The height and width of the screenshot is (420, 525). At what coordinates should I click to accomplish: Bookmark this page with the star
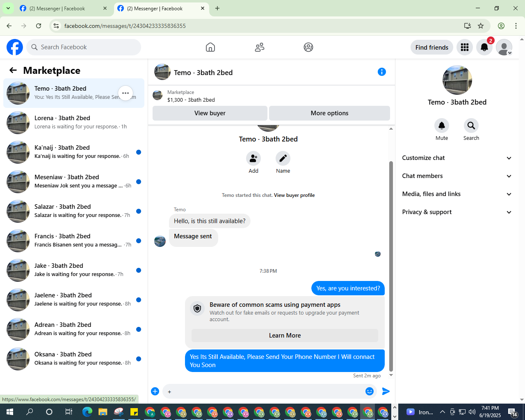(x=481, y=26)
